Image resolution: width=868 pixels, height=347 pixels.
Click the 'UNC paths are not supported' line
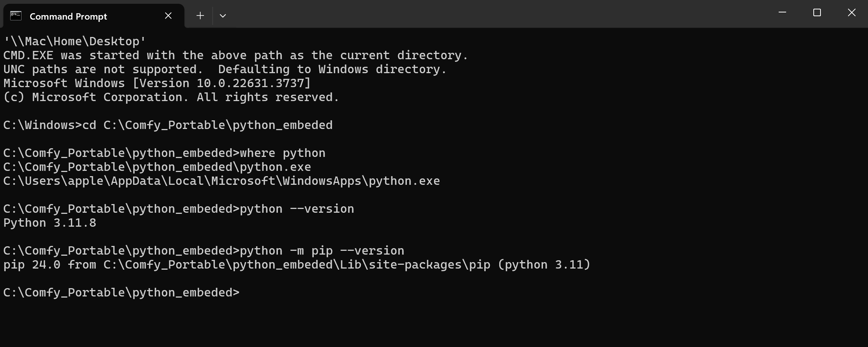tap(225, 69)
